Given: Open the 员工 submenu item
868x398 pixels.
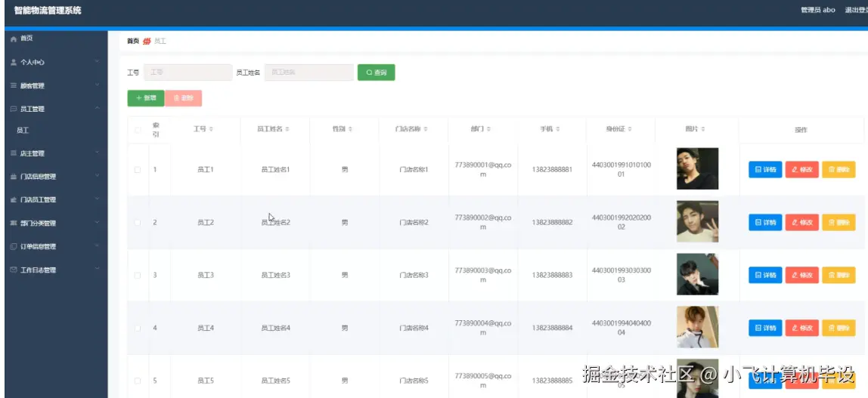Looking at the screenshot, I should (23, 131).
